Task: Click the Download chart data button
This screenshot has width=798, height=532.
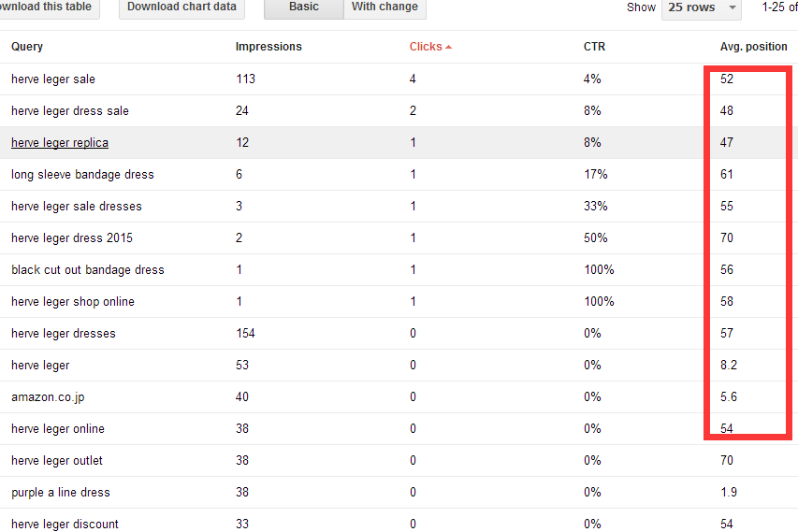Action: [x=181, y=7]
